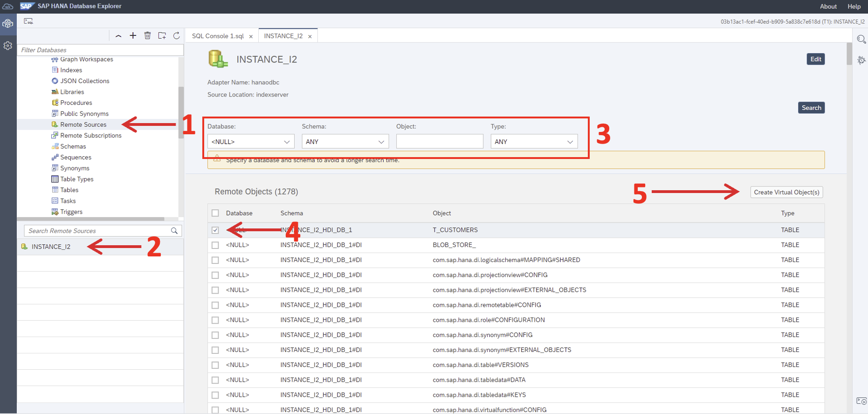Check the projectionview#CONFIG row checkbox
Image resolution: width=868 pixels, height=414 pixels.
[x=215, y=275]
